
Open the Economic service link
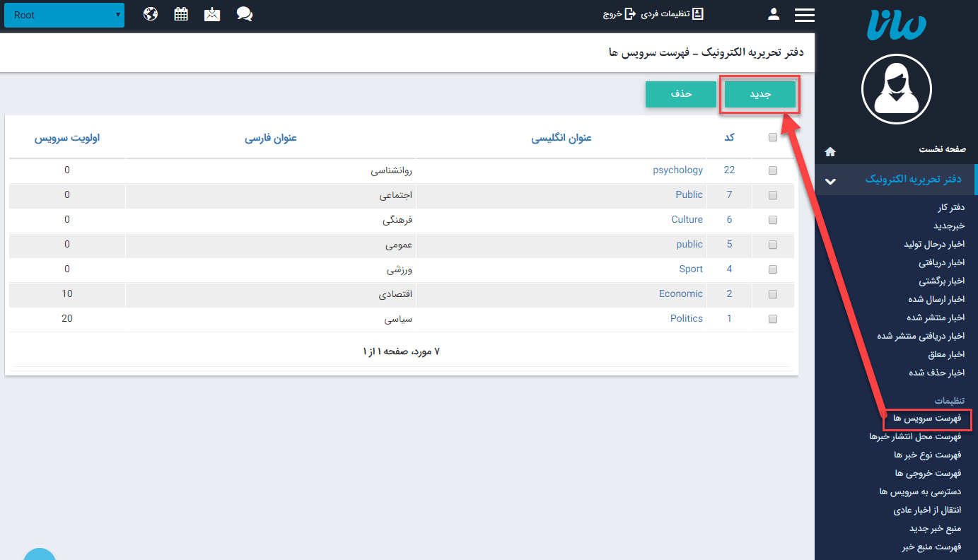[x=680, y=293]
